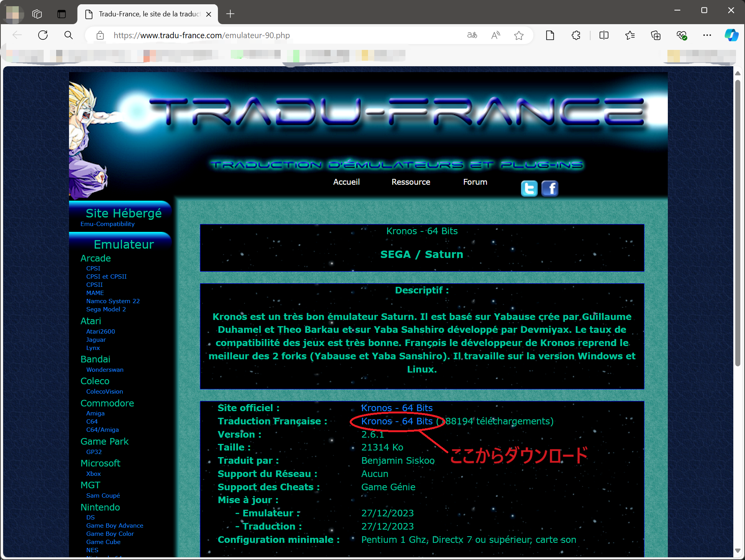This screenshot has height=560, width=745.
Task: Open the Amiga link
Action: 96,413
